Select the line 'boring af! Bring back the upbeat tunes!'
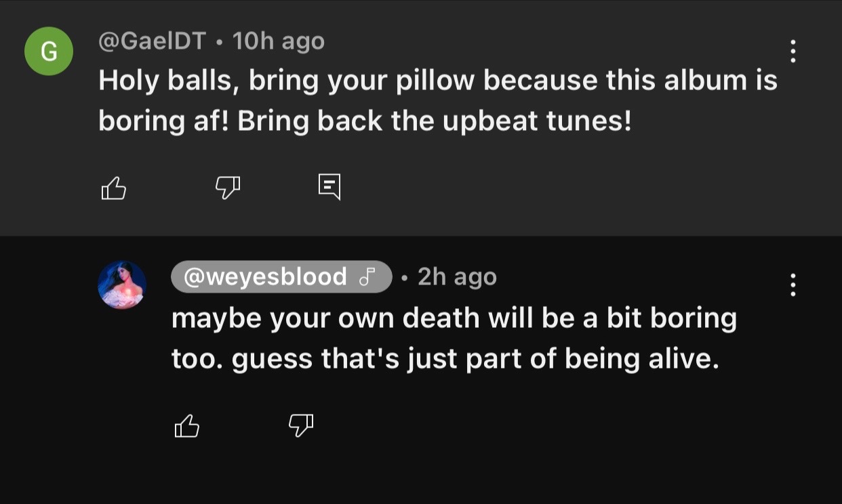The height and width of the screenshot is (504, 842). click(365, 121)
